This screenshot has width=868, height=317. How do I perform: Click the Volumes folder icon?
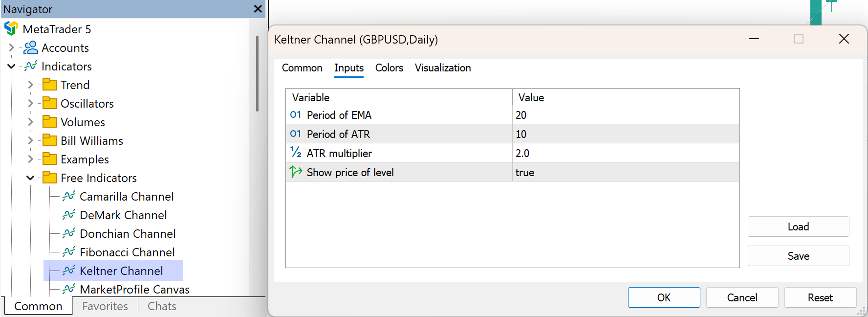coord(50,122)
